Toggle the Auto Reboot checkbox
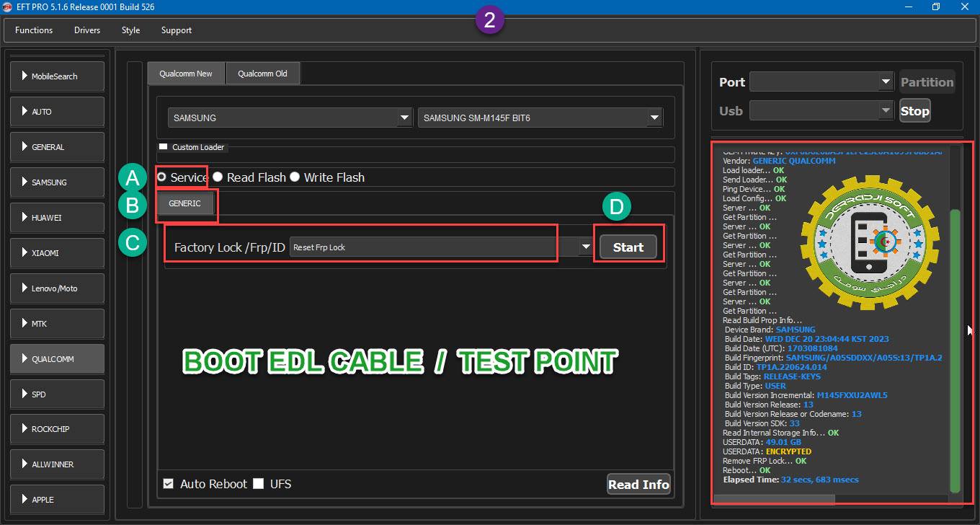The width and height of the screenshot is (980, 525). [169, 484]
